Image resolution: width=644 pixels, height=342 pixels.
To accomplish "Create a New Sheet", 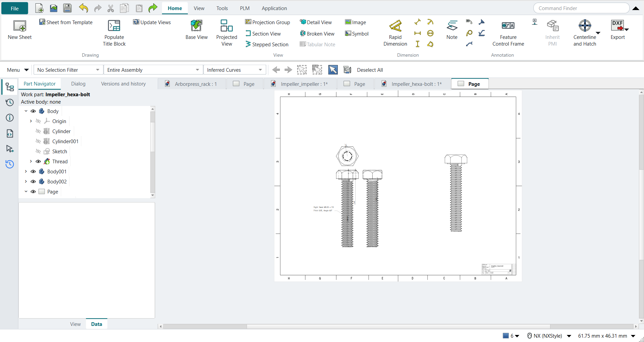I will coord(20,26).
